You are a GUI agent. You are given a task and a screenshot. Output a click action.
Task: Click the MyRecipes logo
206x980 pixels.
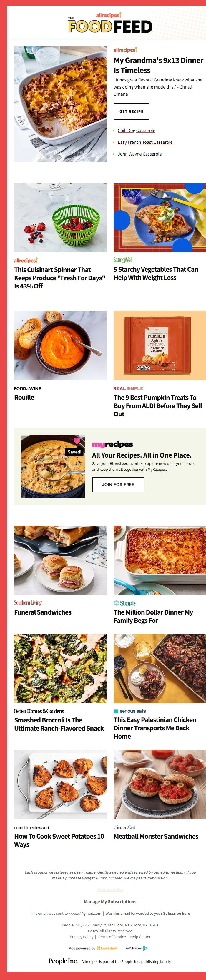pos(112,444)
